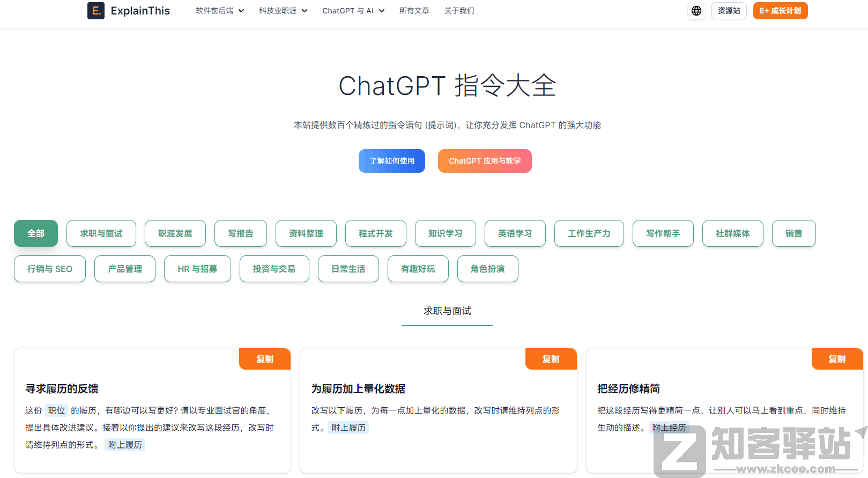868x478 pixels.
Task: Open 所有文章 in the navigation bar
Action: coord(414,11)
